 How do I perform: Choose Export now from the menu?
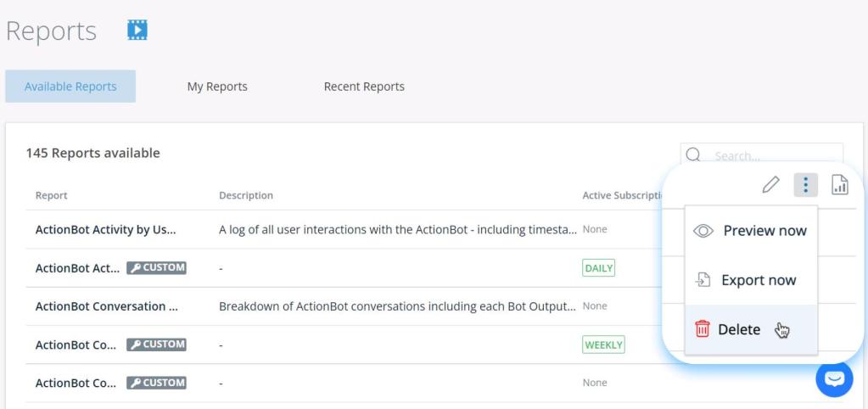click(759, 280)
